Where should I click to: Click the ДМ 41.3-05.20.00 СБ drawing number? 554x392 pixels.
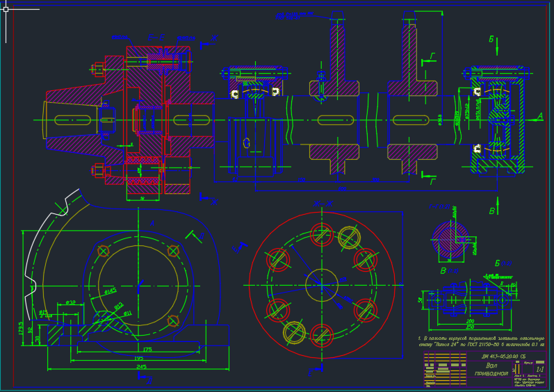point(503,357)
